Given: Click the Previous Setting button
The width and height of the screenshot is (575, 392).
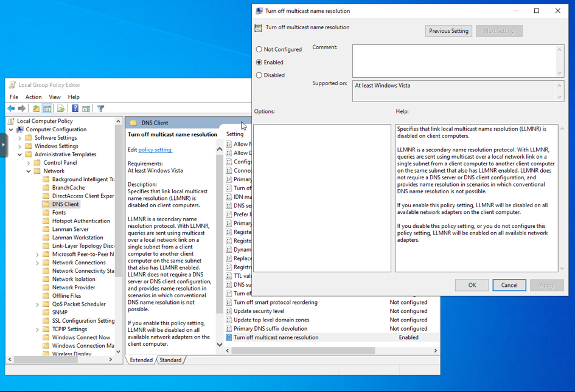Looking at the screenshot, I should (448, 31).
